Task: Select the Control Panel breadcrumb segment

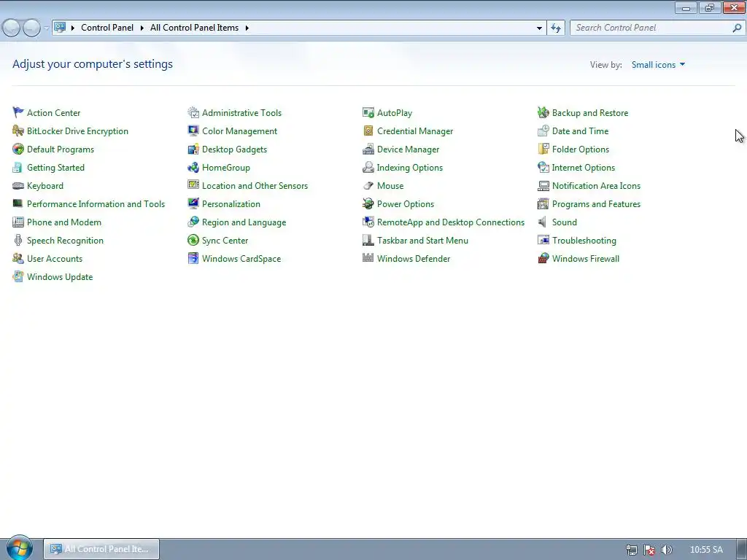Action: pyautogui.click(x=107, y=28)
